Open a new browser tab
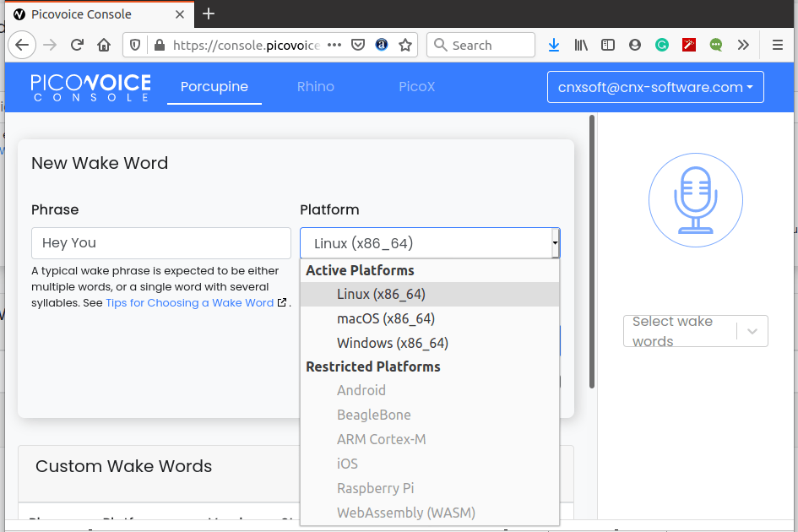The image size is (798, 532). (209, 14)
